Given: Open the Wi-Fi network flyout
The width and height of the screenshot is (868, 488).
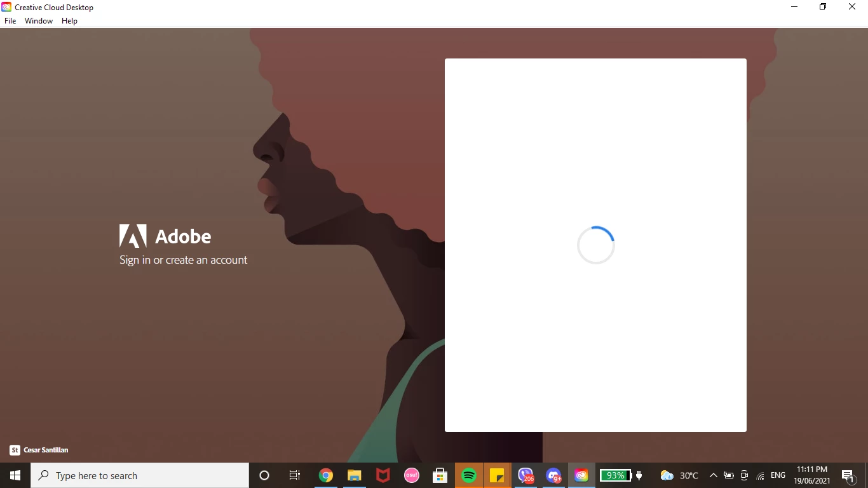Looking at the screenshot, I should pyautogui.click(x=761, y=475).
